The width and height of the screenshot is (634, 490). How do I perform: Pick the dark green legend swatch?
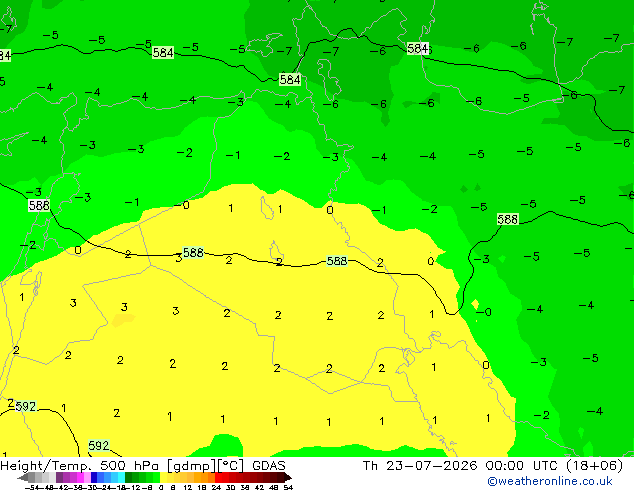pos(128,477)
